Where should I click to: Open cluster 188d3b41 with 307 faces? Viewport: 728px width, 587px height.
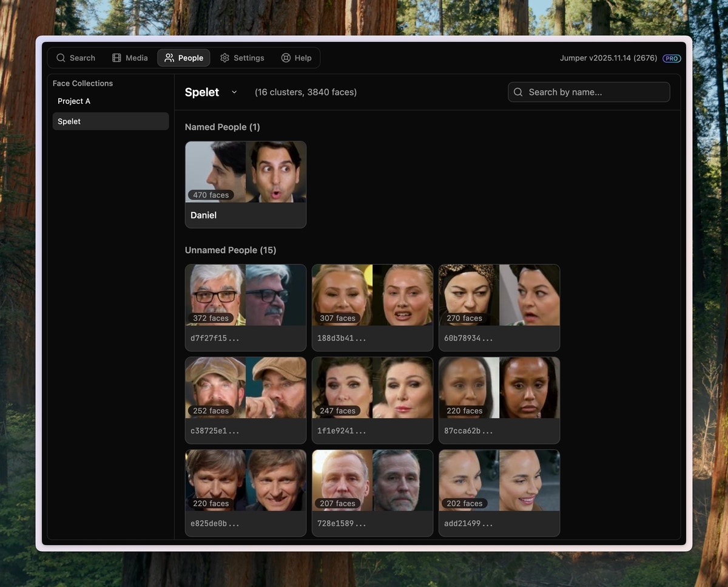[x=372, y=307]
